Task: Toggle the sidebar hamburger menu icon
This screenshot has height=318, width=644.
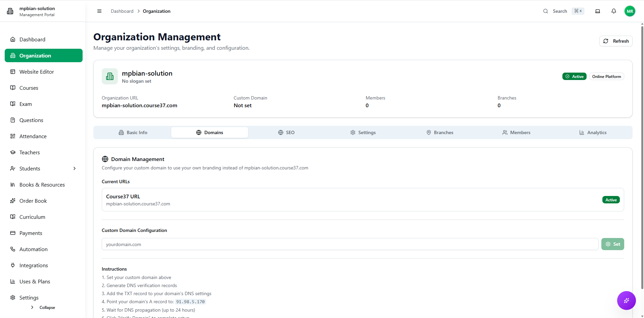Action: [x=99, y=11]
